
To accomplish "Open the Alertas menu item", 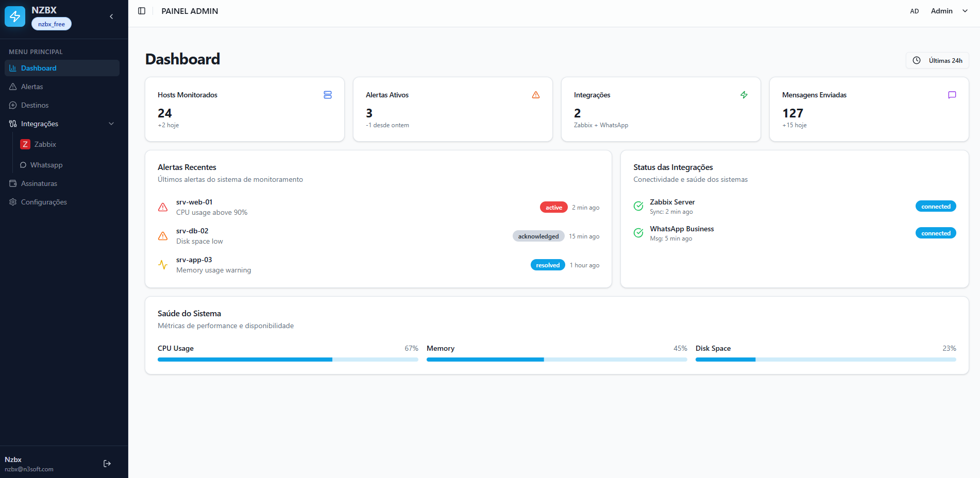I will [32, 86].
